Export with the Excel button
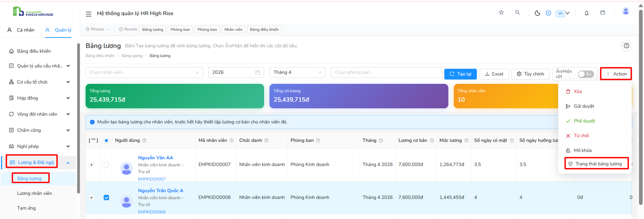Screen dimensions: 644x219 494,74
